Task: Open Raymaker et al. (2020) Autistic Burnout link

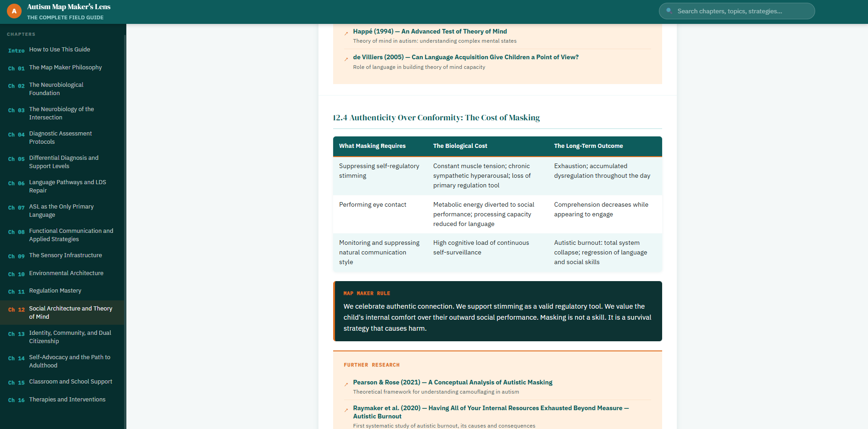Action: (x=491, y=412)
